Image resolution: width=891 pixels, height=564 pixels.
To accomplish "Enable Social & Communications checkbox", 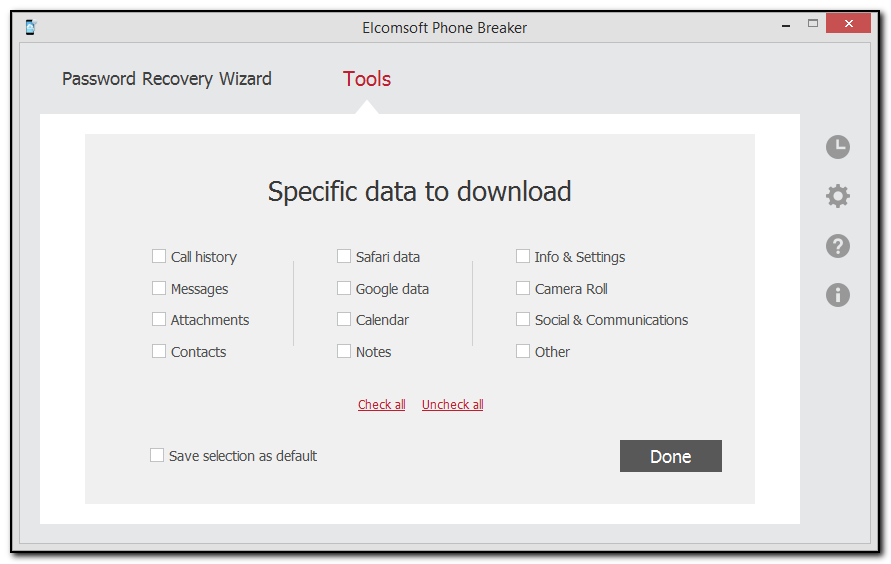I will point(523,320).
